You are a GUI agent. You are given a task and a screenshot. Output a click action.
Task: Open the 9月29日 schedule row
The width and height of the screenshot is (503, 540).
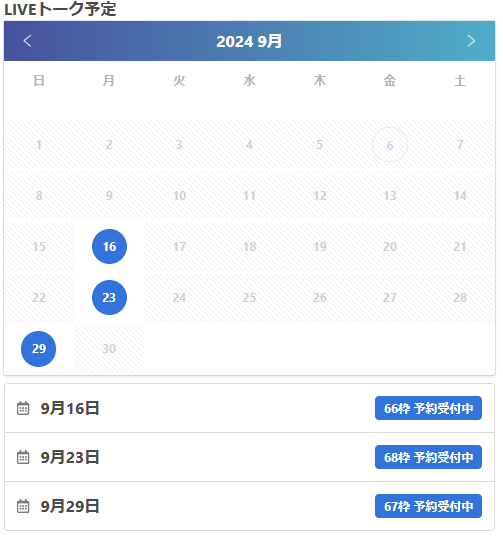click(249, 506)
